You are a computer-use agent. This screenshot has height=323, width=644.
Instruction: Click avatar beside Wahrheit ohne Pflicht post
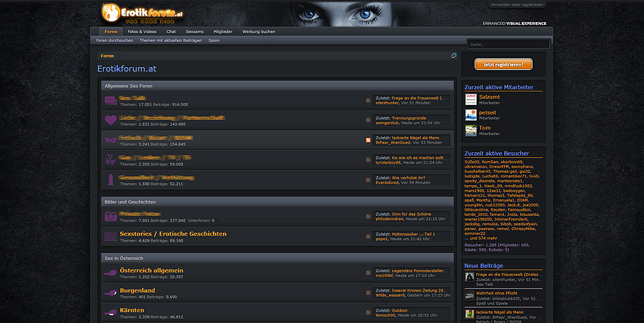click(470, 296)
